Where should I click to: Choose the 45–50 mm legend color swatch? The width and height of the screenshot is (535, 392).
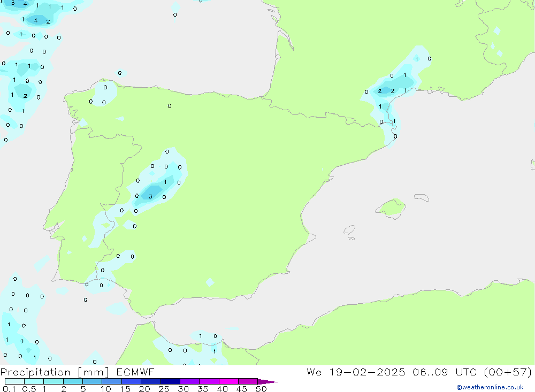pyautogui.click(x=248, y=381)
